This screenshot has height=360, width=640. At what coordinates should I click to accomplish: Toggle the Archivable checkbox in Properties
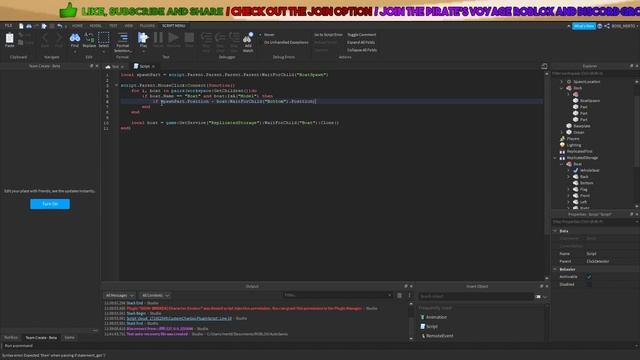589,277
